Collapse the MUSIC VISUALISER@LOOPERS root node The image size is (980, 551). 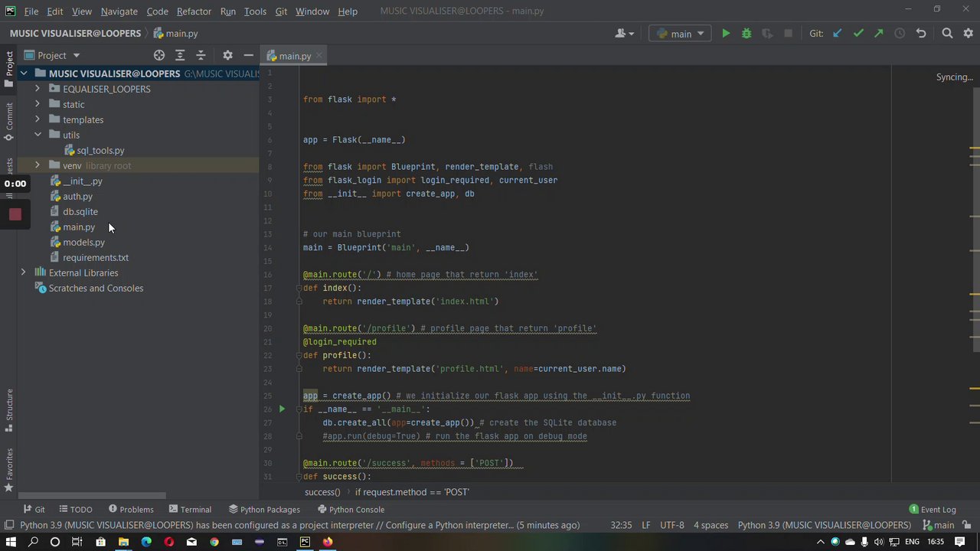(24, 73)
